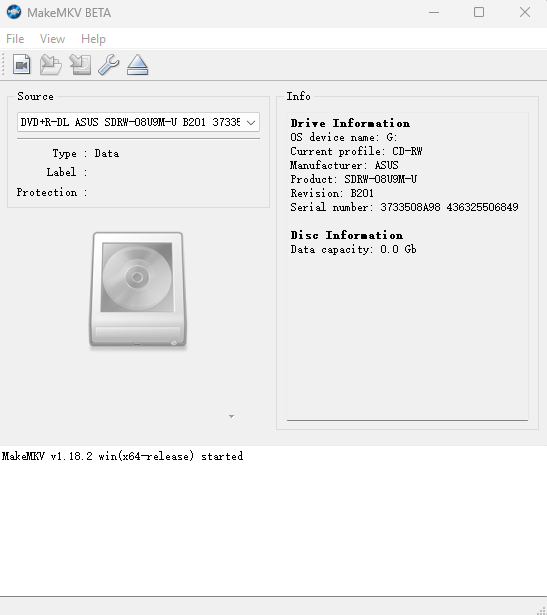Click 'Current profile: CD-RW' line
547x615 pixels.
tap(356, 151)
